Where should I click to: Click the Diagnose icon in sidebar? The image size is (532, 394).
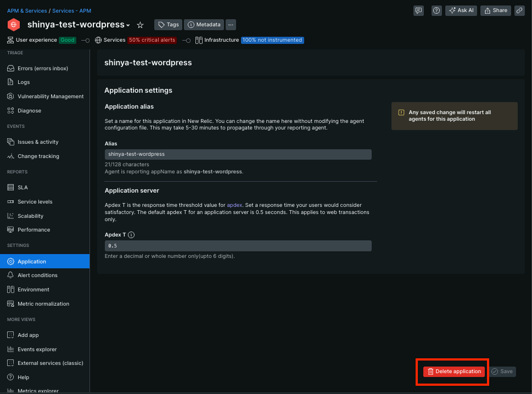coord(10,110)
